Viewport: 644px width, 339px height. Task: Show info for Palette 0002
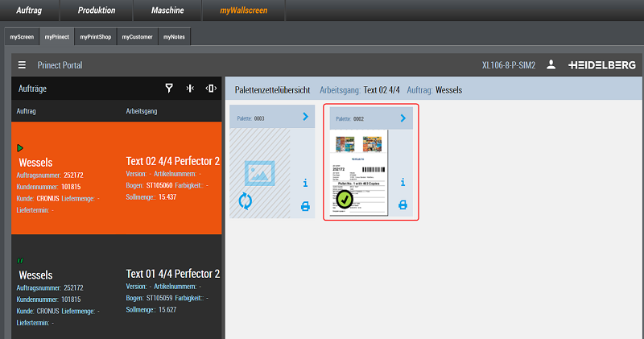(402, 183)
